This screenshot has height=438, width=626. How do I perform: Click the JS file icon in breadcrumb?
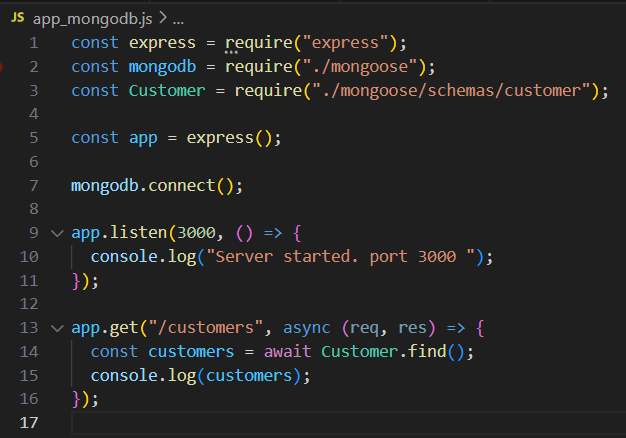(18, 18)
